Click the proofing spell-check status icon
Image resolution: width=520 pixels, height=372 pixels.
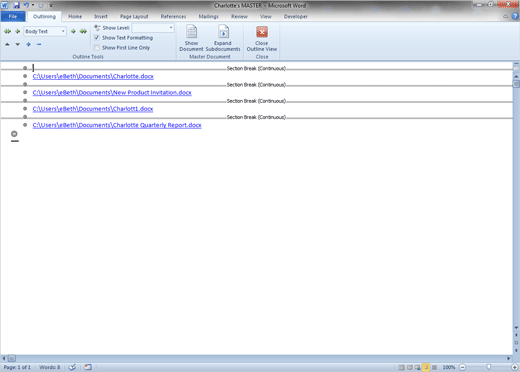click(x=72, y=367)
